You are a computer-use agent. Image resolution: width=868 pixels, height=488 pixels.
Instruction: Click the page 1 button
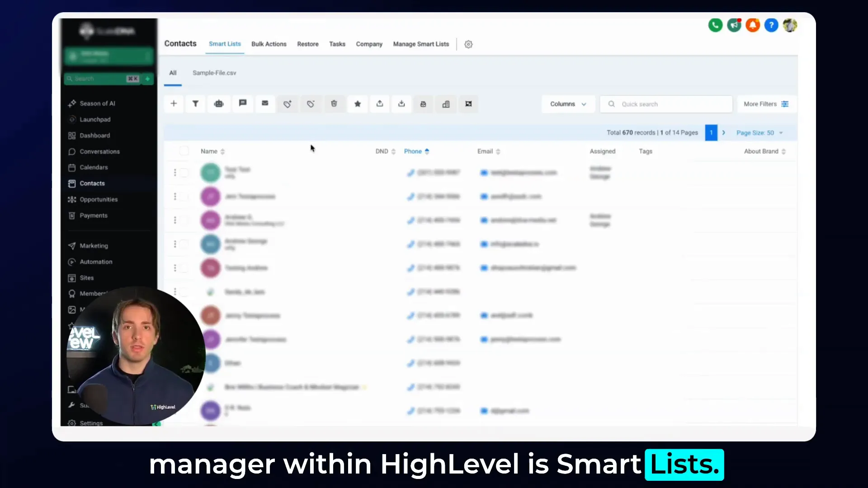711,133
